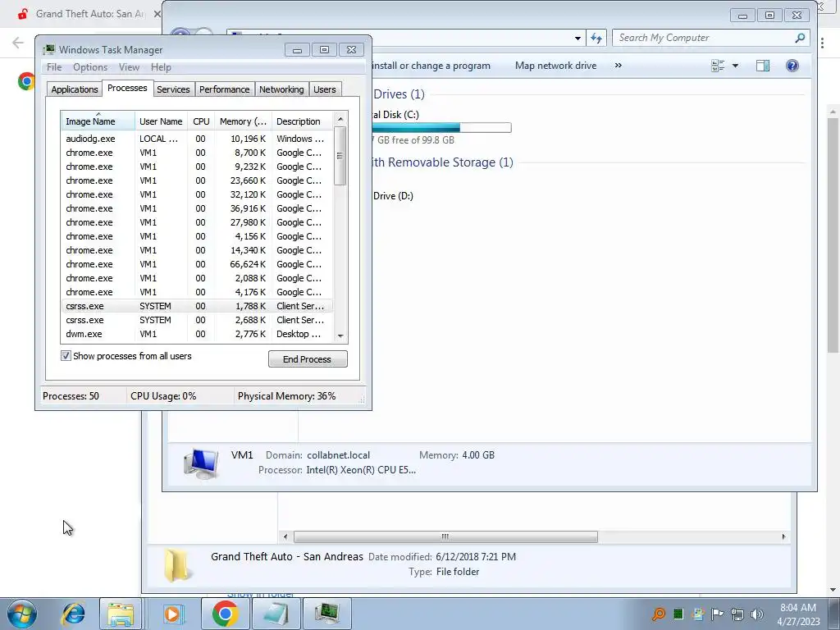The height and width of the screenshot is (630, 840).
Task: Switch to the Services tab
Action: 173,89
